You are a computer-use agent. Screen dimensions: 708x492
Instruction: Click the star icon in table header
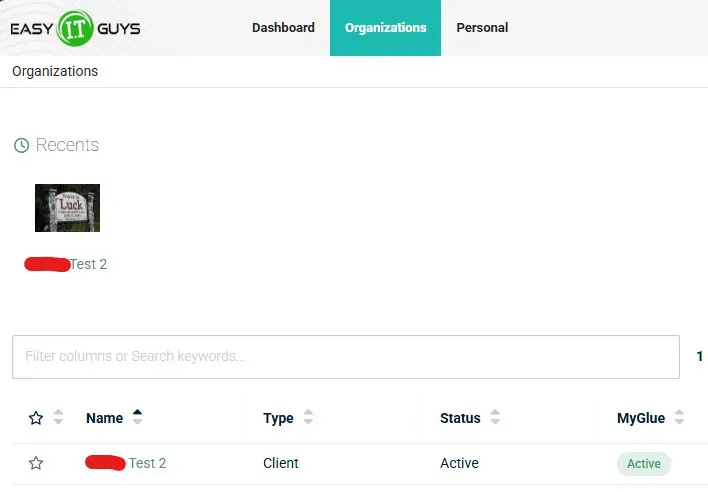click(x=36, y=418)
